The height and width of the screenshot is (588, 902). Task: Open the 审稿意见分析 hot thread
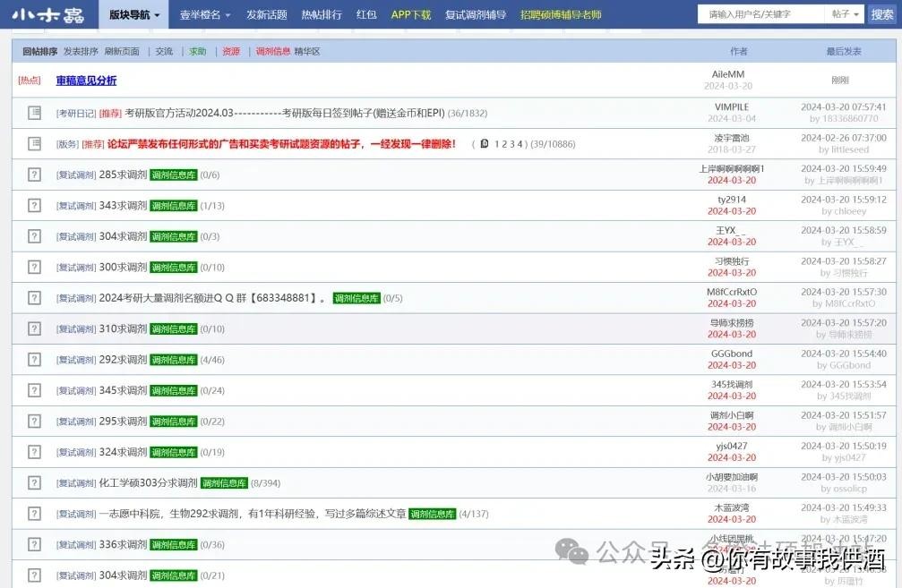(x=86, y=81)
